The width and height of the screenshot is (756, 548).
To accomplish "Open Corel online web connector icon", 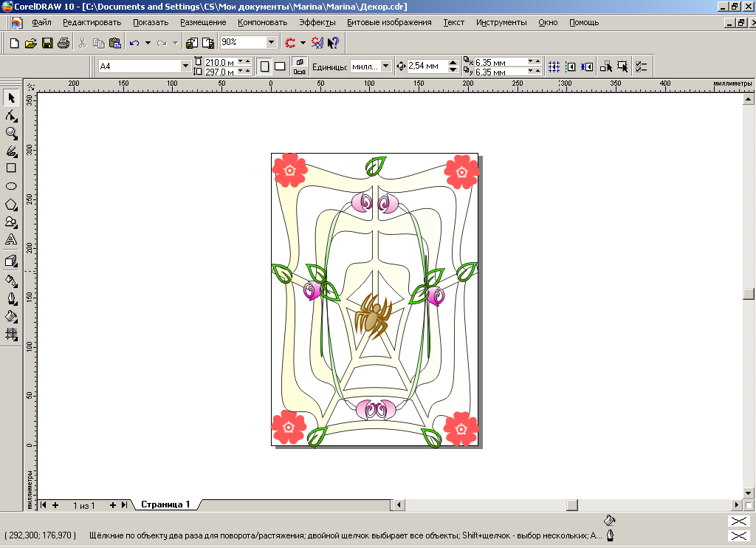I will coord(317,43).
